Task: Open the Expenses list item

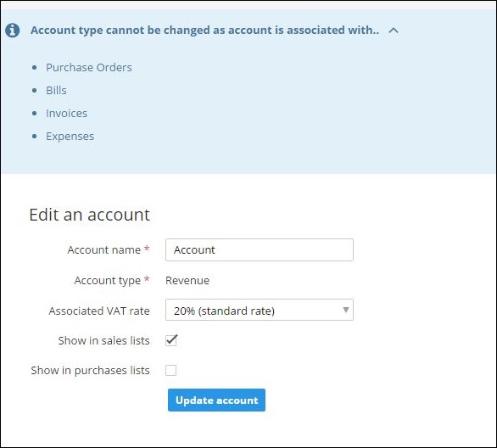Action: (x=70, y=137)
